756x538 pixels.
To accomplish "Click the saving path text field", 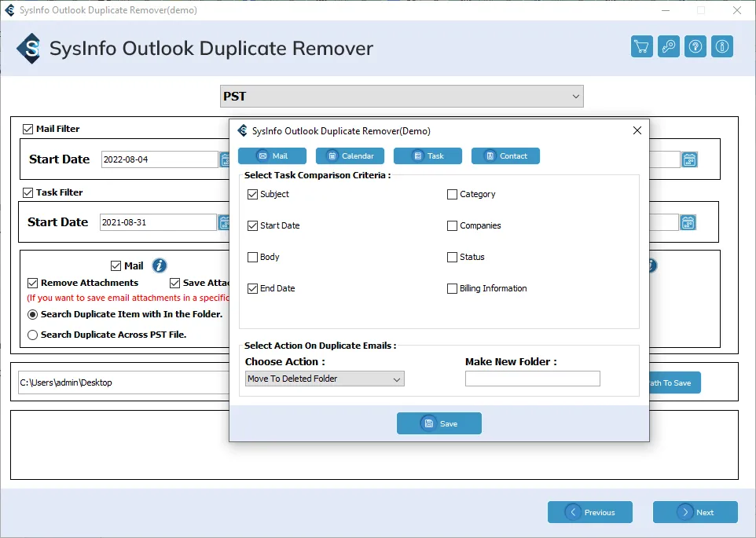I will coord(124,382).
